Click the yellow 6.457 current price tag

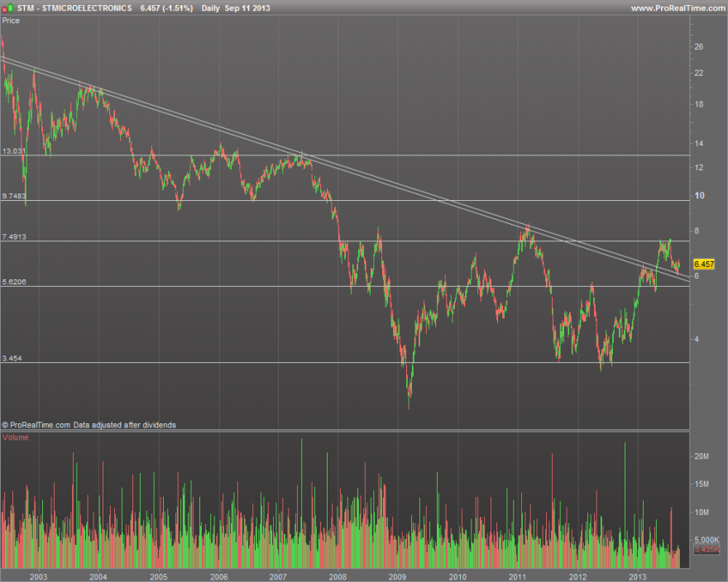(704, 264)
